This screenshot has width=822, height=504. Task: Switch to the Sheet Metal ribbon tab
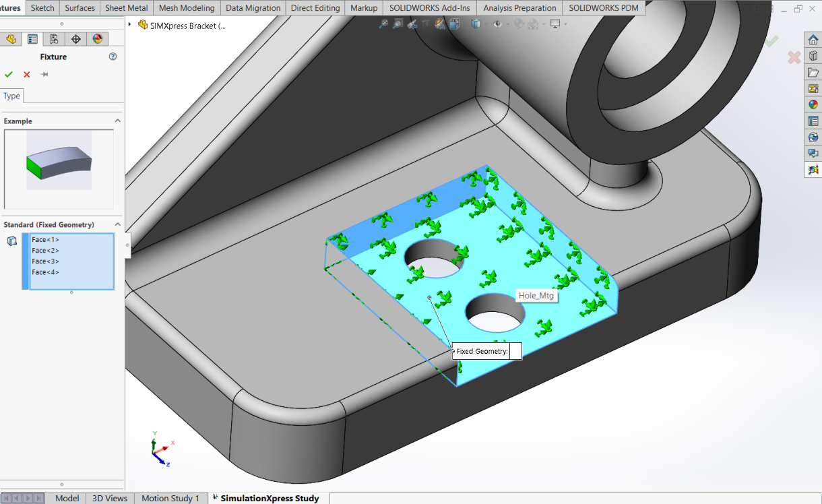pyautogui.click(x=126, y=8)
